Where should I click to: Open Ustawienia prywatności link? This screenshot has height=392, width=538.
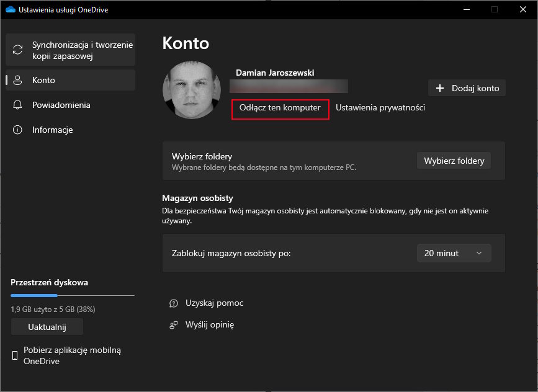pos(380,107)
